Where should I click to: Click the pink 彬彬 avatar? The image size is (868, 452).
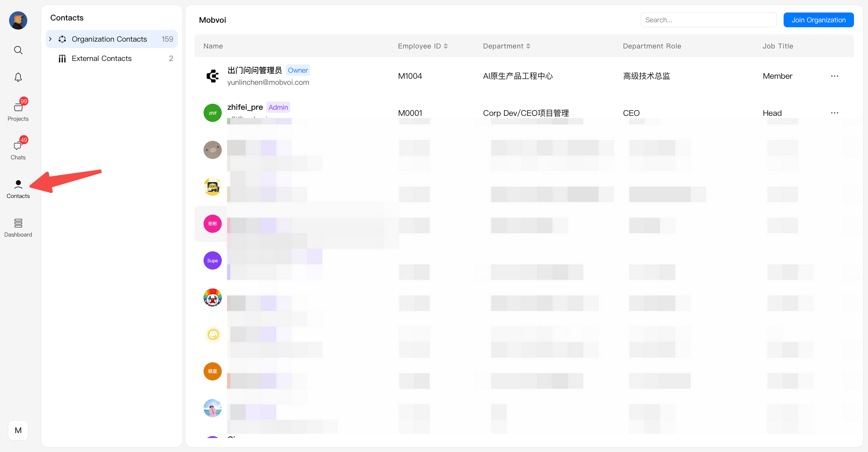[213, 224]
